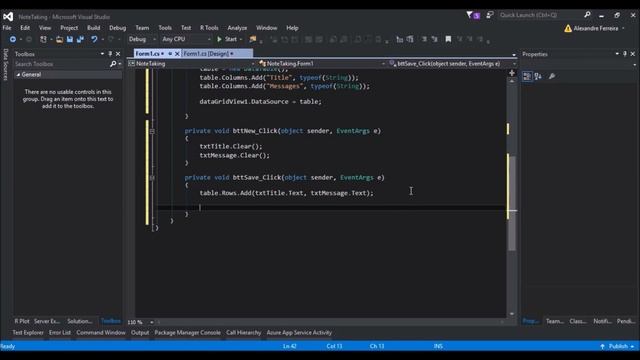Click the txtTitle.Clear(); code line
Image resolution: width=640 pixels, height=360 pixels.
(231, 146)
